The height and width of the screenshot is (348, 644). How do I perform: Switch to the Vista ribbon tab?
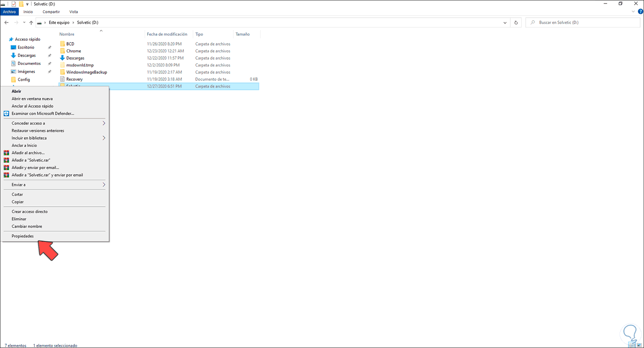[x=73, y=12]
